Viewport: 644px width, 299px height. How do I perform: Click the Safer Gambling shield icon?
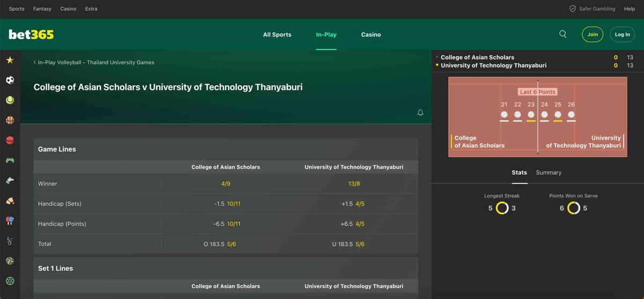coord(573,9)
